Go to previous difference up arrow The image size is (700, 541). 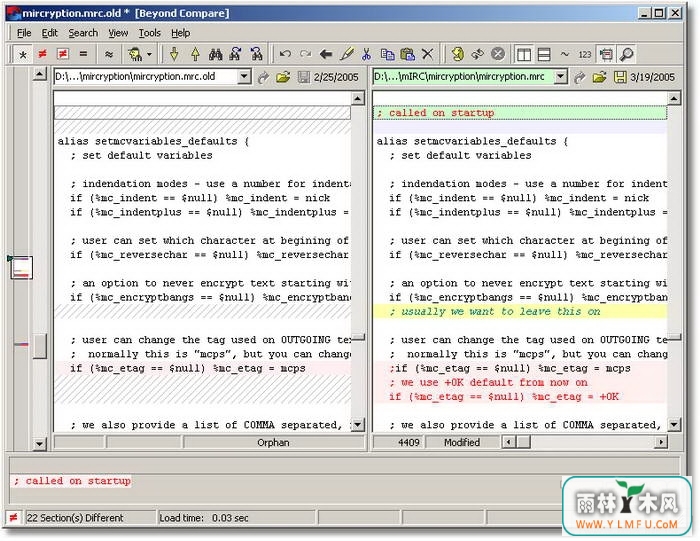tap(195, 54)
